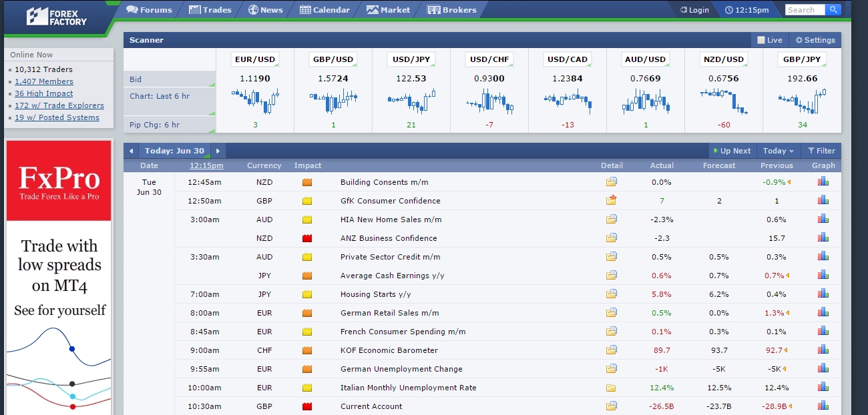This screenshot has width=868, height=415.
Task: Go to previous day arrow in calendar
Action: coord(132,151)
